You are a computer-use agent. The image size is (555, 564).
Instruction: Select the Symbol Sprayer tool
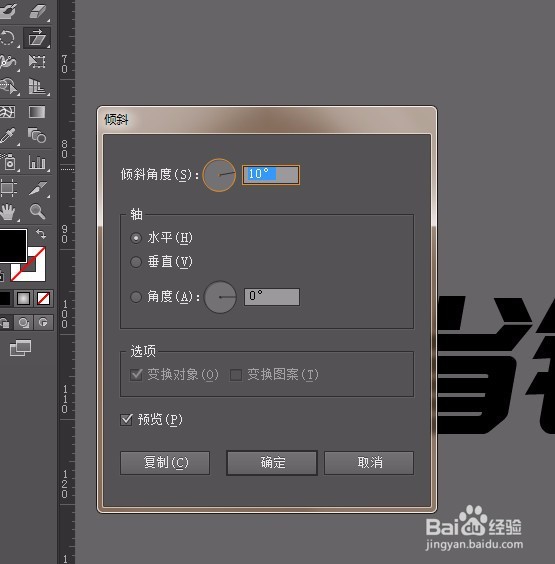click(8, 162)
